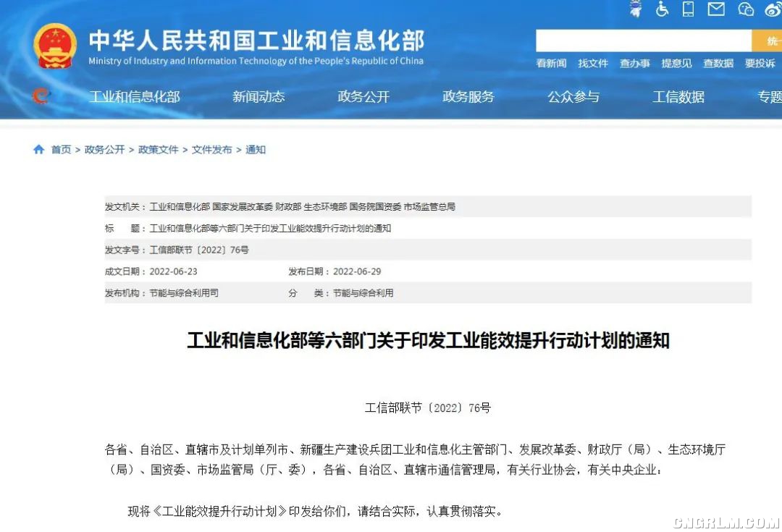
Task: Select the 专题 item in the navigation bar
Action: point(770,97)
